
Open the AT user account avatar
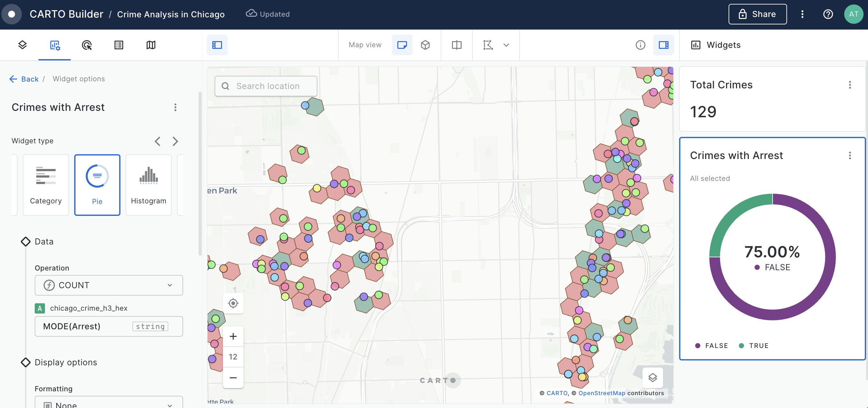854,14
